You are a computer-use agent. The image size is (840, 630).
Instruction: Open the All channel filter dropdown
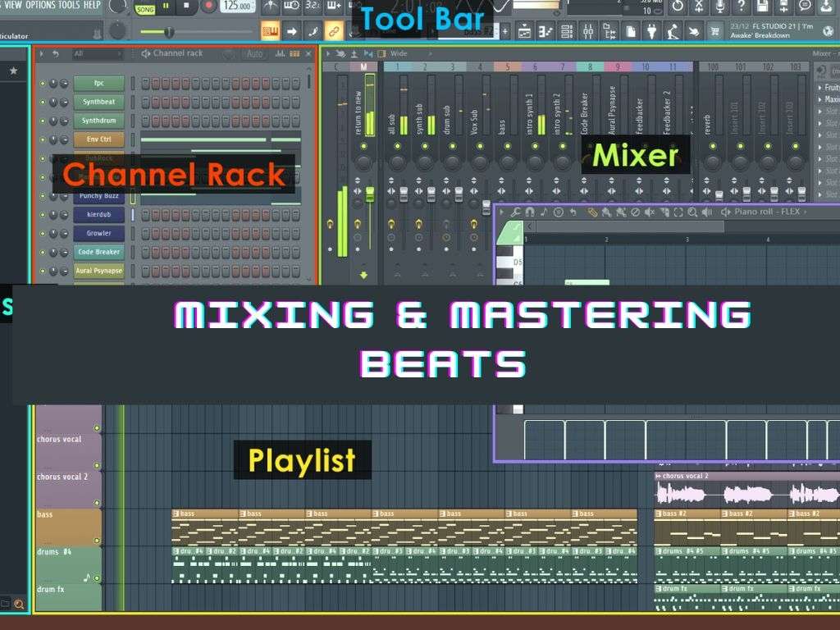point(98,53)
